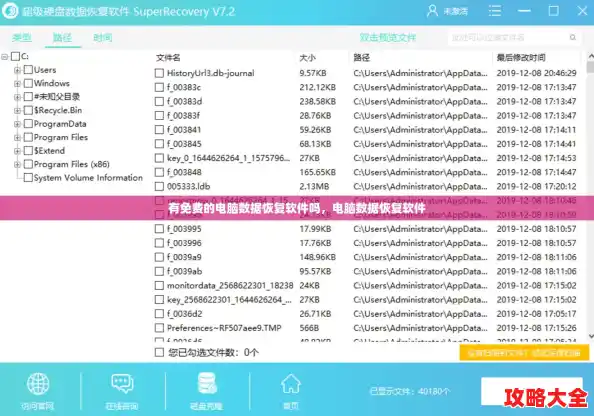Check the C: drive checkbox

click(x=15, y=56)
